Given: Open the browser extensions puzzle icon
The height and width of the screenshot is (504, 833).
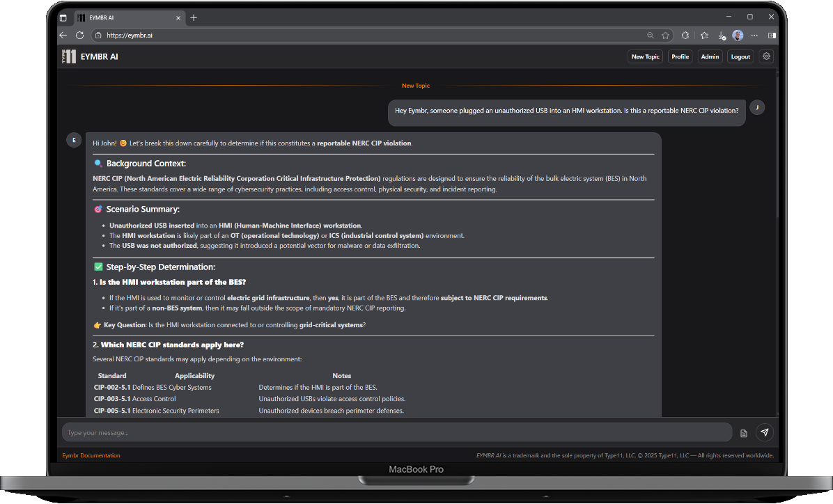Looking at the screenshot, I should click(x=686, y=36).
